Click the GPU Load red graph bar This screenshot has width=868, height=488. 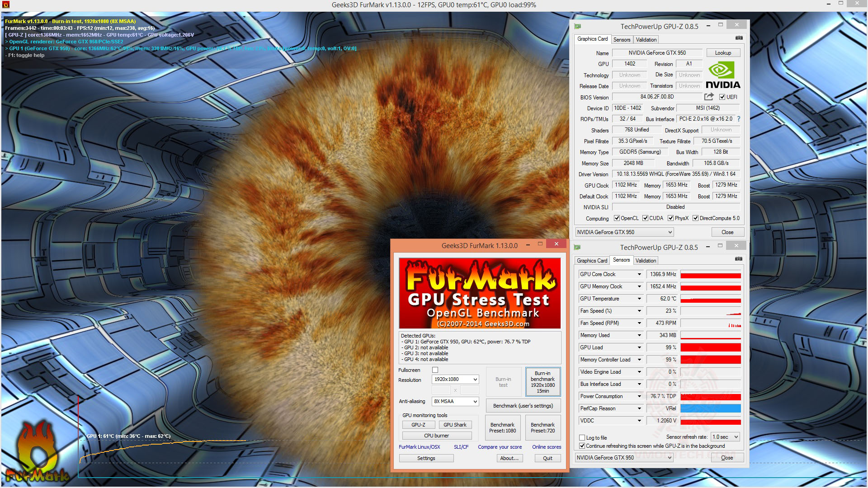(x=710, y=347)
